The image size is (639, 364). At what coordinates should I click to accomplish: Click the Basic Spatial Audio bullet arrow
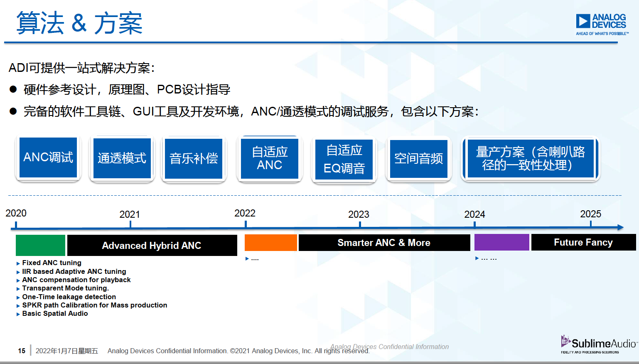(18, 314)
